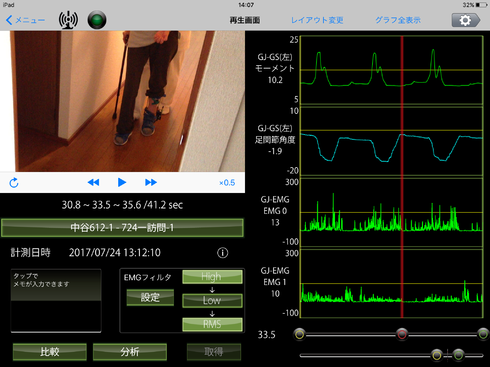Open settings with the gear icon
Image resolution: width=490 pixels, height=367 pixels.
[x=466, y=20]
